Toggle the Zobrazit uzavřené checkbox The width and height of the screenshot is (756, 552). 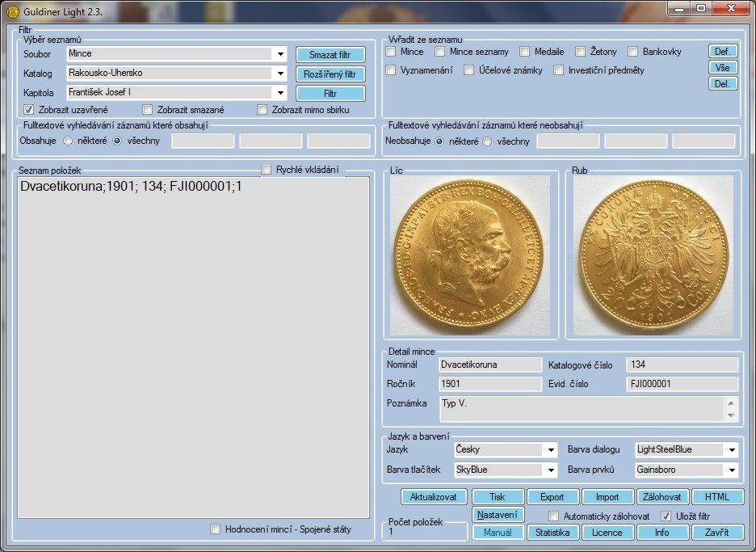[x=29, y=110]
